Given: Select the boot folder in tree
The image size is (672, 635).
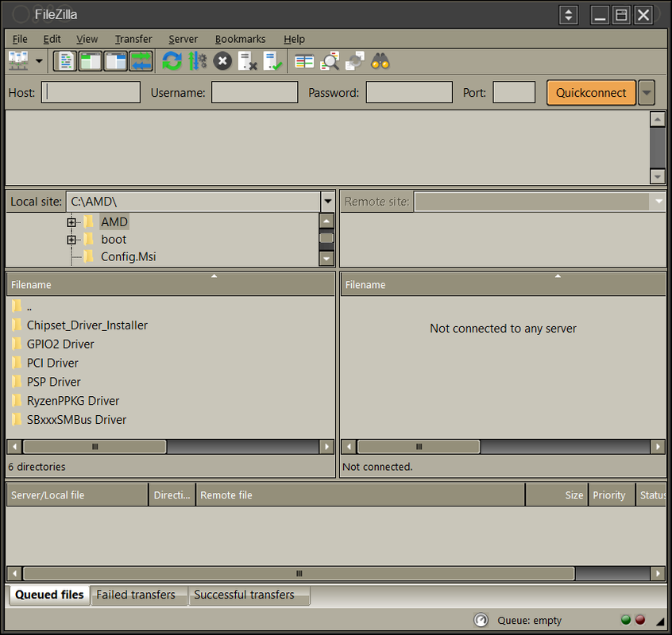Looking at the screenshot, I should click(113, 240).
